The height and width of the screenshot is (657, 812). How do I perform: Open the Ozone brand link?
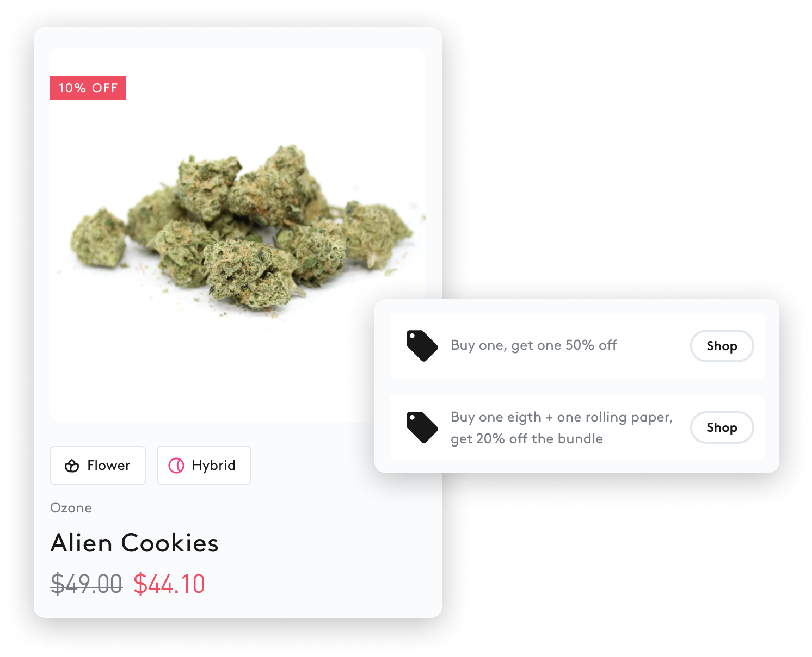tap(71, 507)
